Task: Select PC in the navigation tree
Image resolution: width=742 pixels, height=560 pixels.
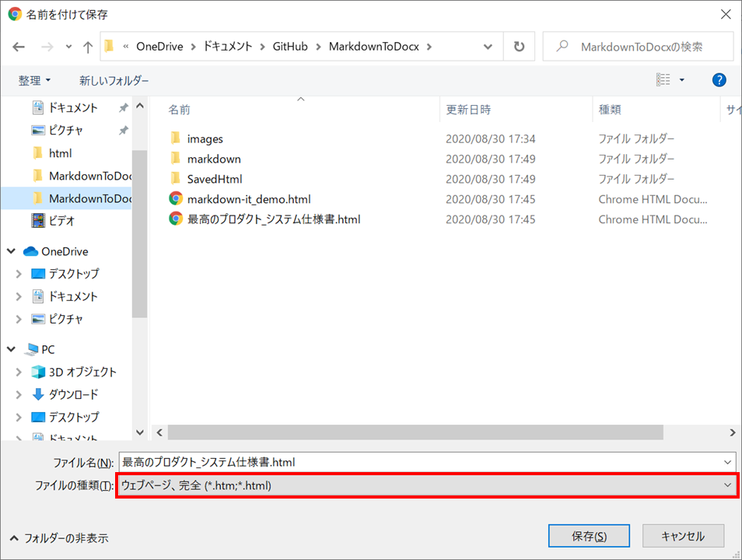Action: click(x=47, y=349)
